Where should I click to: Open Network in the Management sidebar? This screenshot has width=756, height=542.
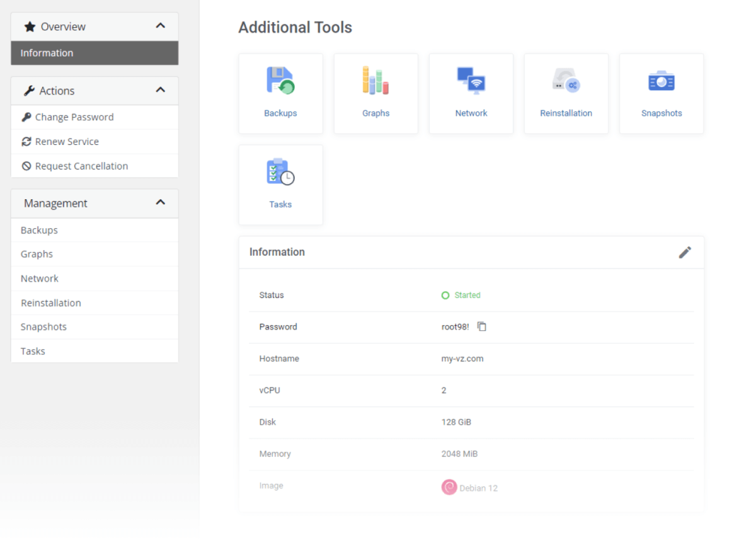94,279
